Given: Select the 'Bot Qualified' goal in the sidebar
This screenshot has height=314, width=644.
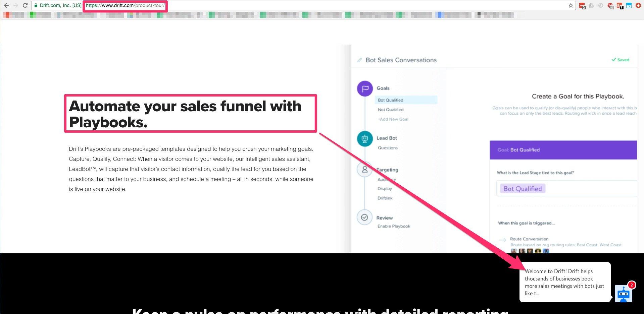Looking at the screenshot, I should [x=406, y=100].
